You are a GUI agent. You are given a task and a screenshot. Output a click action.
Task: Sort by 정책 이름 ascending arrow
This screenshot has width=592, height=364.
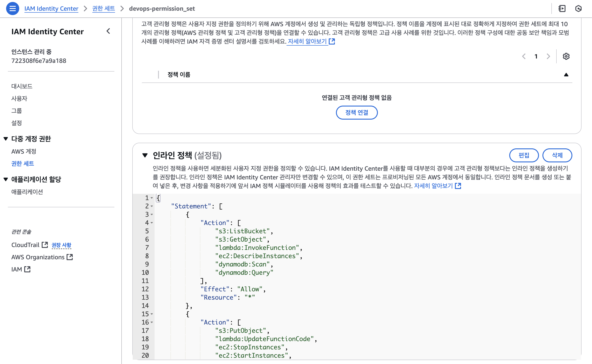pos(566,75)
